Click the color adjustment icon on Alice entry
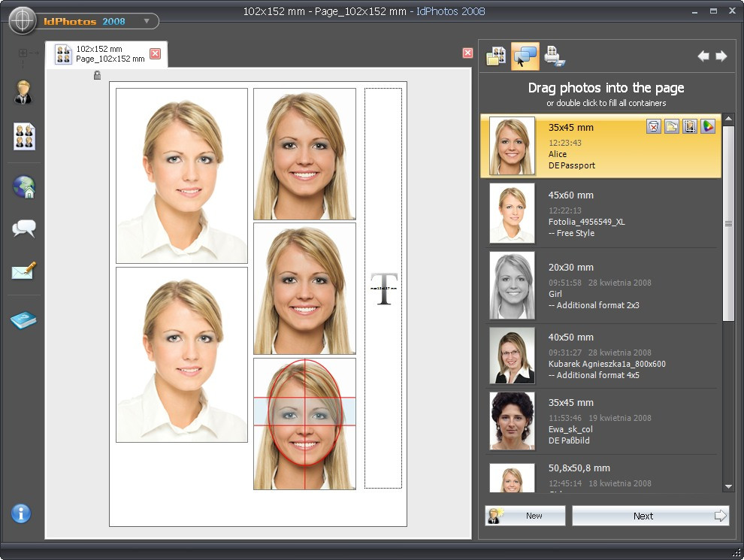This screenshot has width=744, height=560. point(708,127)
